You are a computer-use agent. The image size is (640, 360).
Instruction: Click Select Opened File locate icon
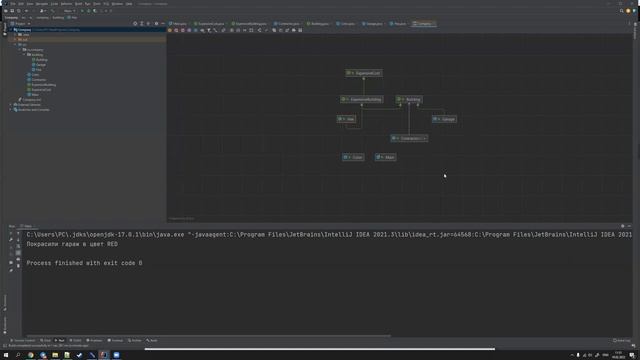pyautogui.click(x=135, y=24)
